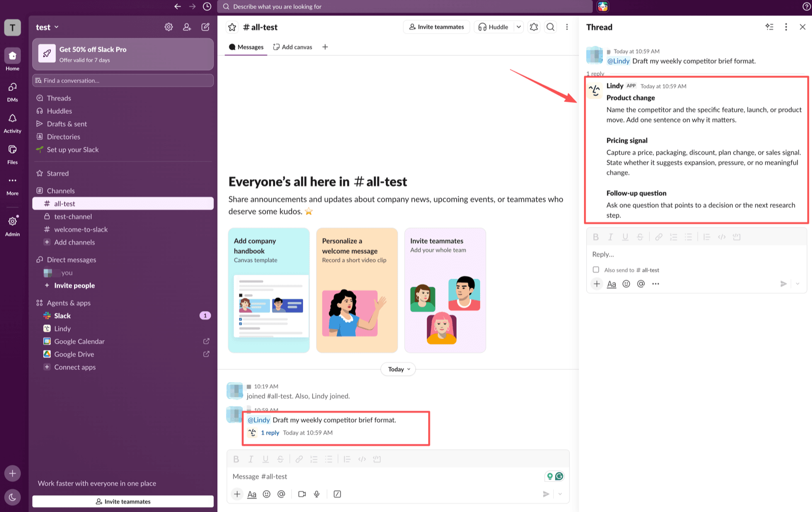Open emoji picker in the thread reply box
This screenshot has height=512, width=812.
coord(626,284)
